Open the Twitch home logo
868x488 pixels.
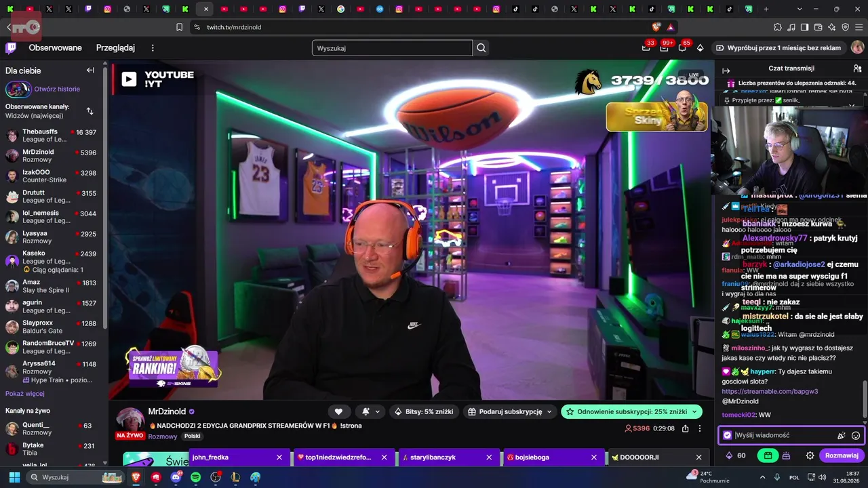pyautogui.click(x=11, y=48)
